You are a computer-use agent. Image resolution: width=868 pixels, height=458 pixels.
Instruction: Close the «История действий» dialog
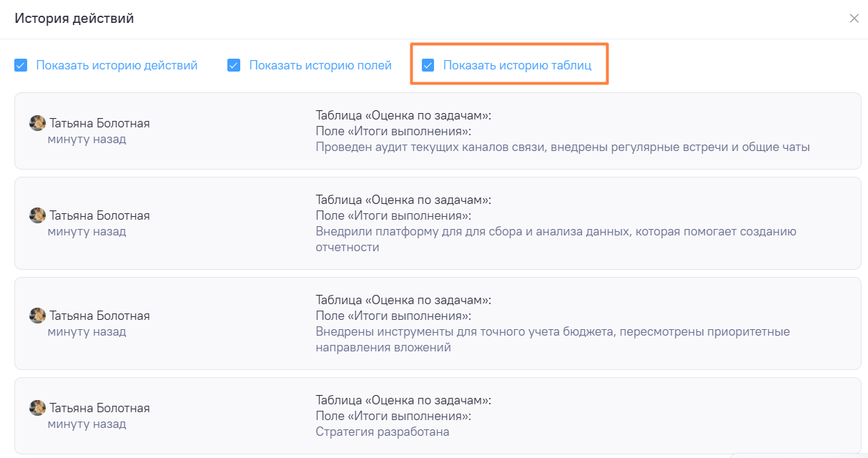coord(854,19)
